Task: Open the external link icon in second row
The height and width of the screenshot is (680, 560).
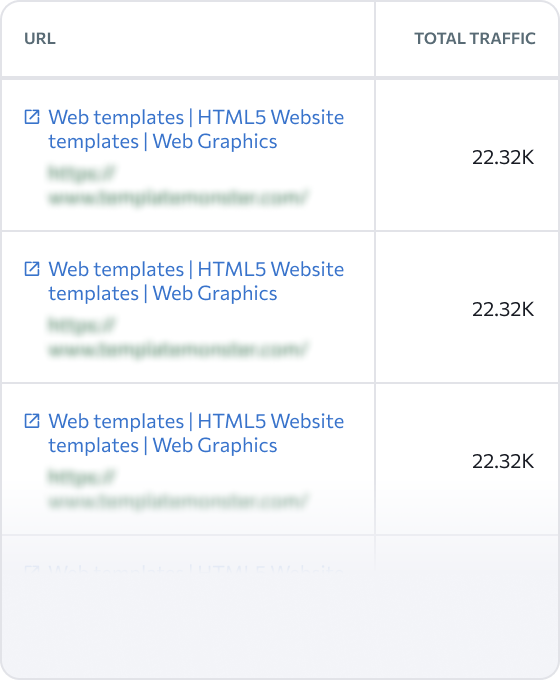Action: (x=32, y=269)
